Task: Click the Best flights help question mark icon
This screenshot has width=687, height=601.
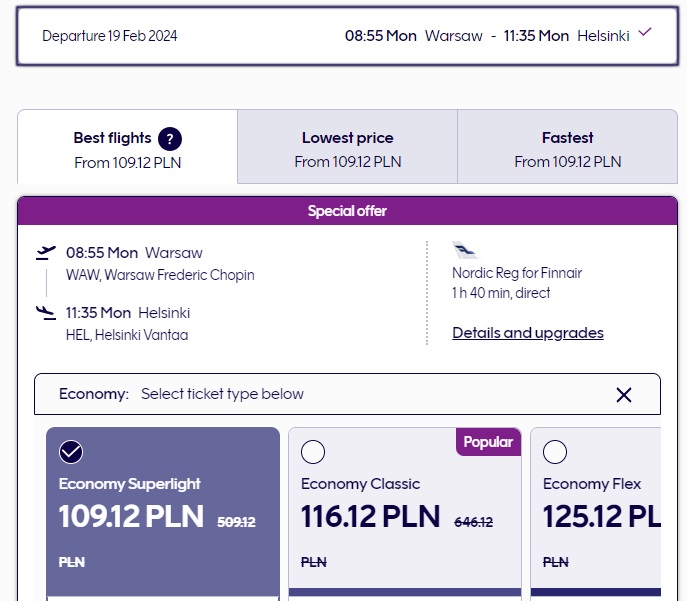Action: pos(170,139)
